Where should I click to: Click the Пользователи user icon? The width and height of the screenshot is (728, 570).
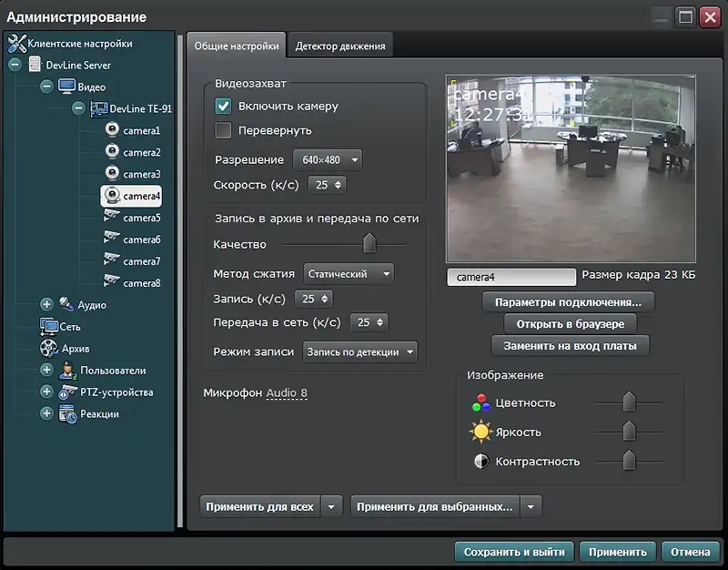pos(67,371)
